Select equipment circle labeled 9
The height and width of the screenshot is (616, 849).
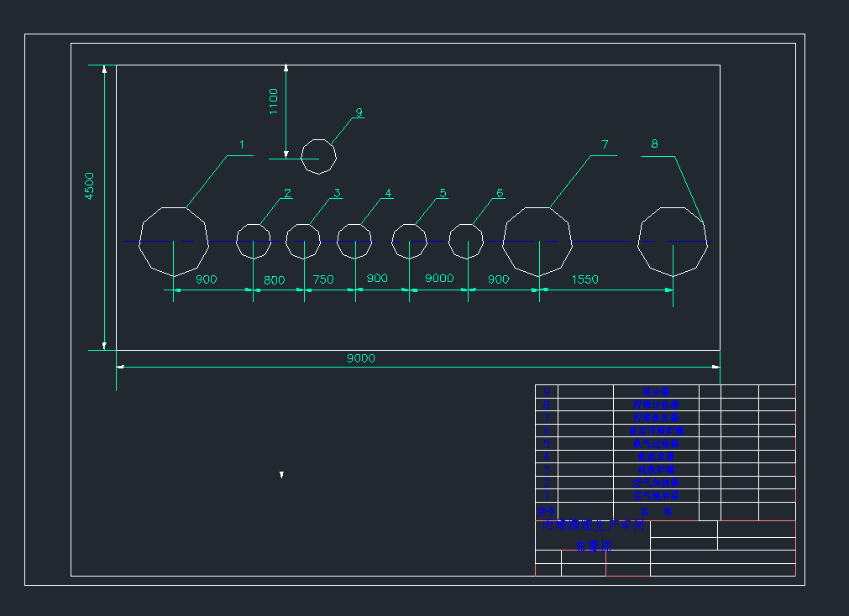click(319, 156)
